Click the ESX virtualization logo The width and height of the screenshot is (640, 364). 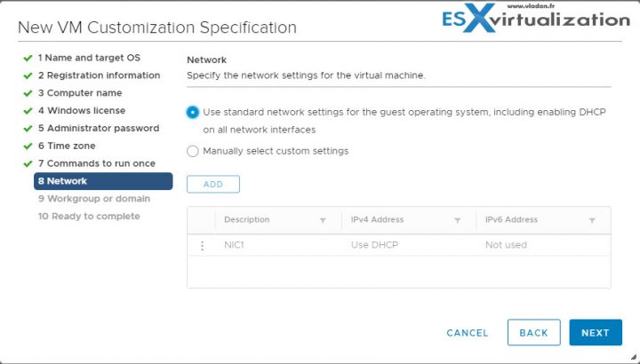(x=536, y=18)
